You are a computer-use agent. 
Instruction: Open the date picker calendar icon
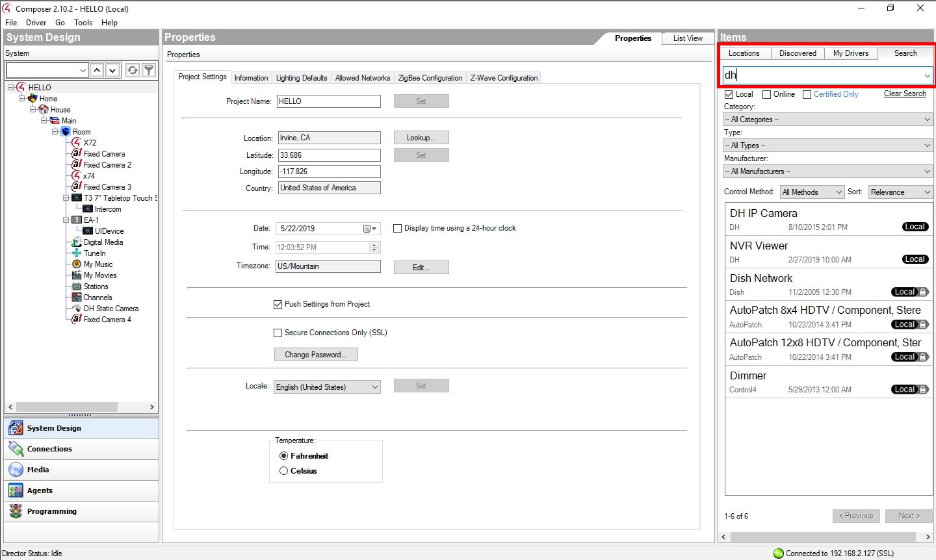click(x=368, y=229)
